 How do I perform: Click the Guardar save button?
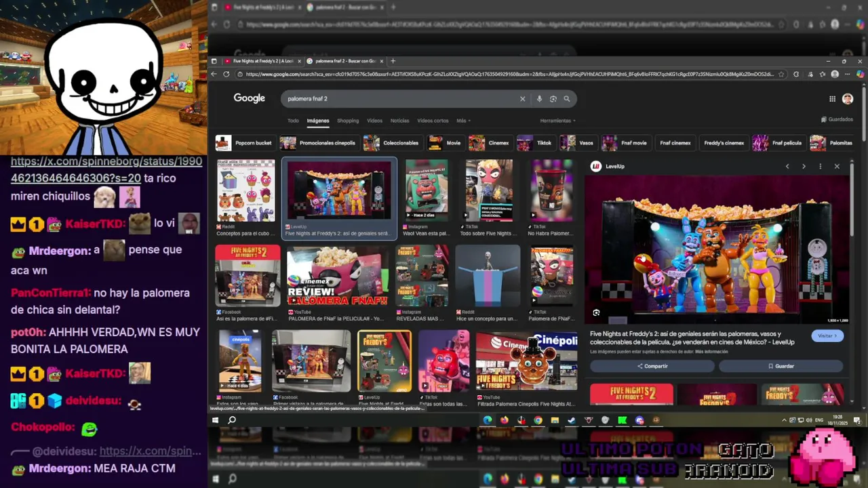781,366
